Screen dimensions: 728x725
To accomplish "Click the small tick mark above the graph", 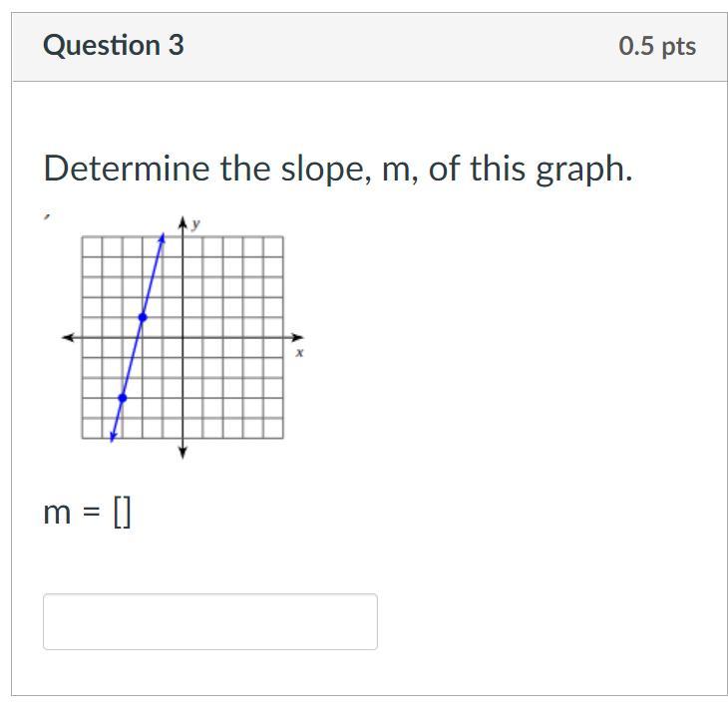I will pyautogui.click(x=46, y=216).
